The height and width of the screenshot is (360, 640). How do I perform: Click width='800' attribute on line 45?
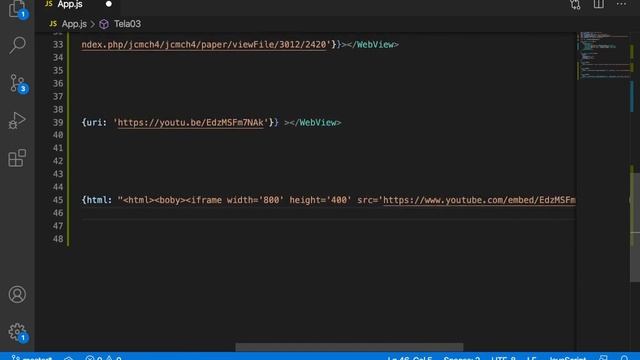click(255, 200)
